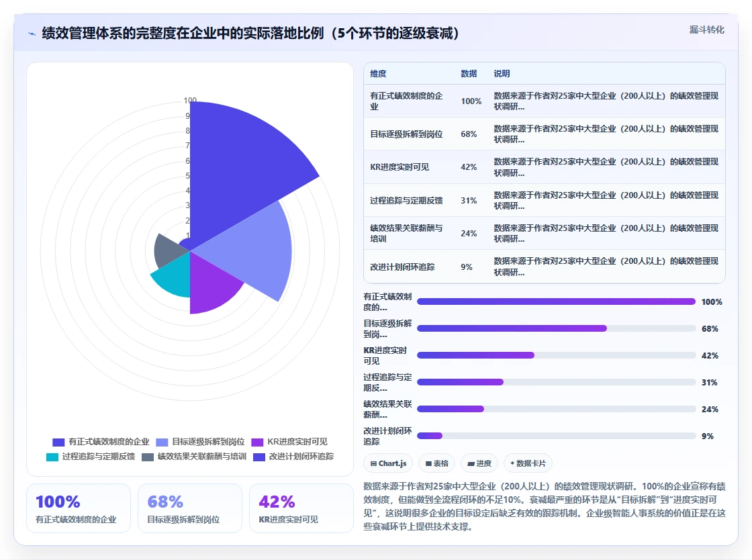Toggle 有正式绩效制度的企业 legend swatch
Image resolution: width=752 pixels, height=560 pixels.
point(58,442)
